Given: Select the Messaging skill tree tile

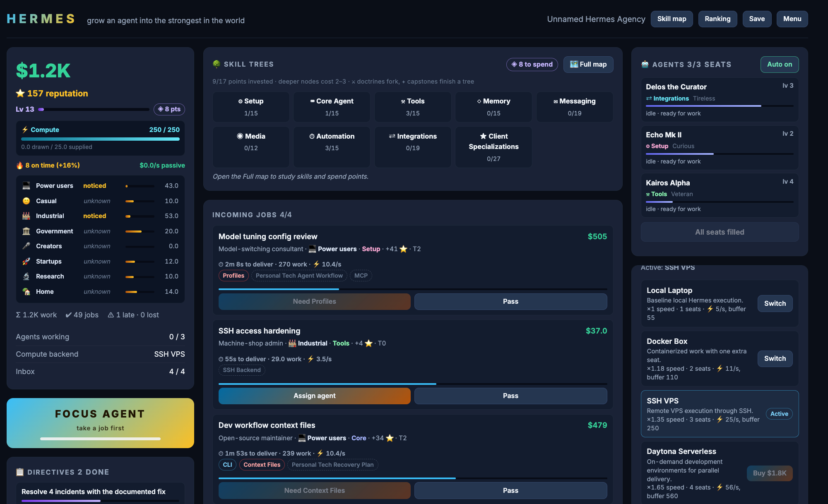Looking at the screenshot, I should (x=575, y=107).
